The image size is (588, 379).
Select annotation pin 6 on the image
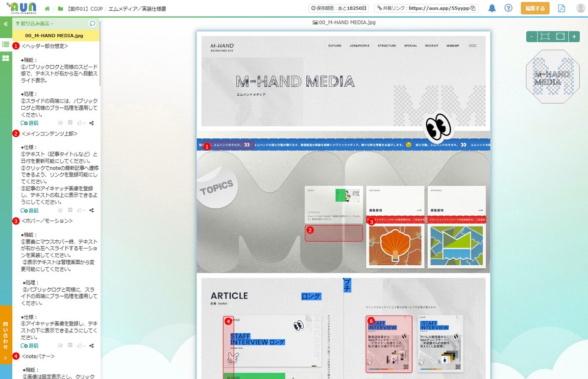pos(371,321)
